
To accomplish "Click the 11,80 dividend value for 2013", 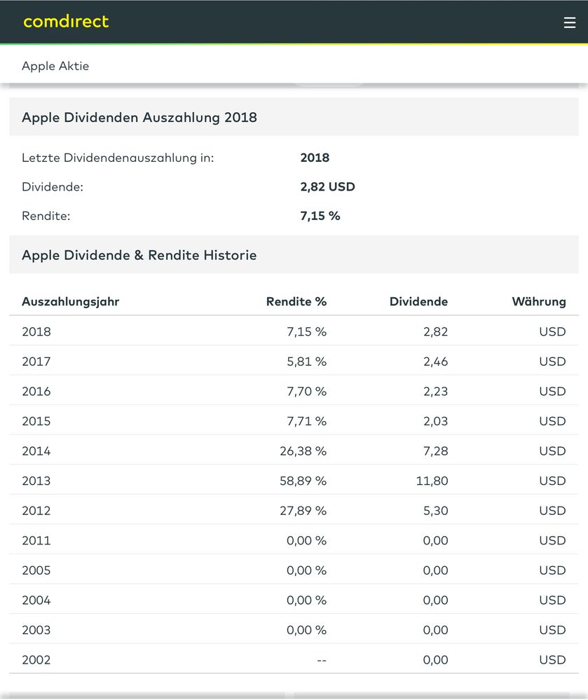I will coord(432,481).
